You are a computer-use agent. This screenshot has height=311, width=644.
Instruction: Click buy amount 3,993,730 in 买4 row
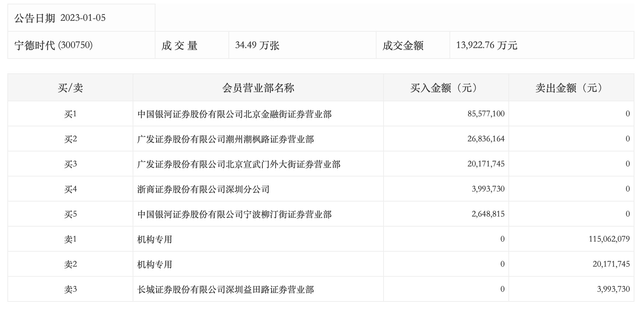coord(488,189)
